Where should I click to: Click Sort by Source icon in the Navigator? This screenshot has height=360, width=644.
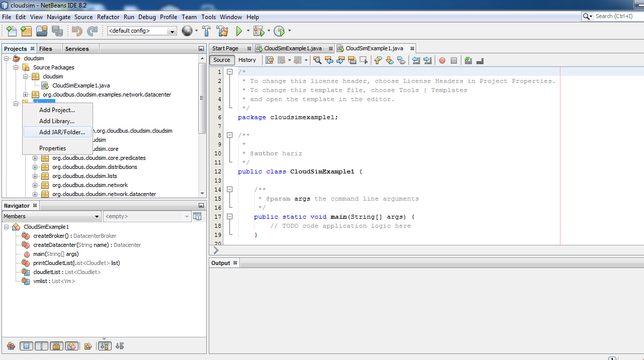tap(120, 346)
